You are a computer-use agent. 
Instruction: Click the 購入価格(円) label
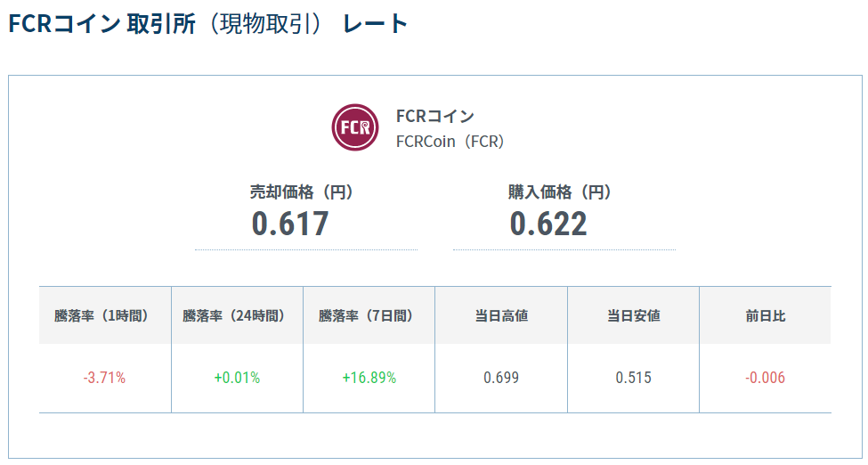point(561,192)
